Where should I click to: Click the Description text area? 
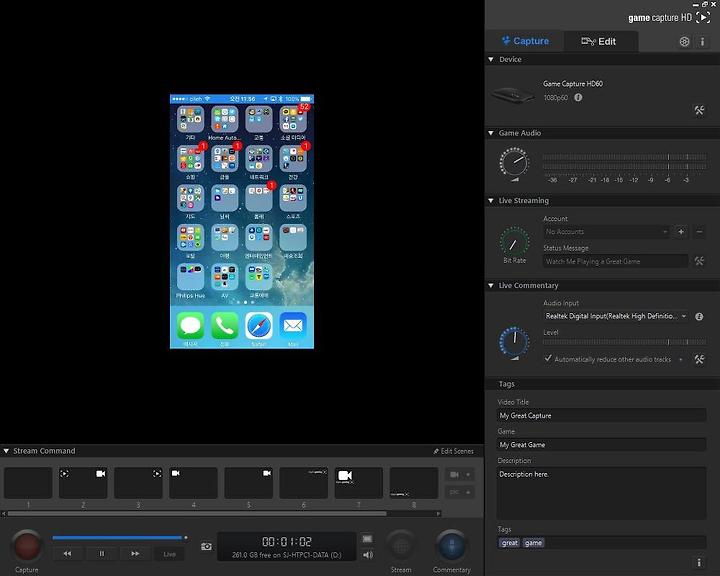pyautogui.click(x=602, y=493)
